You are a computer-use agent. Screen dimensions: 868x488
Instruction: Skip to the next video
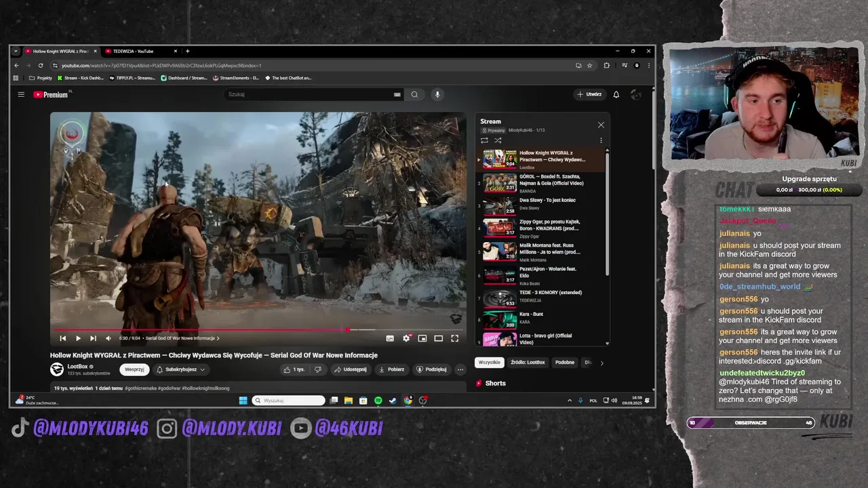(93, 338)
